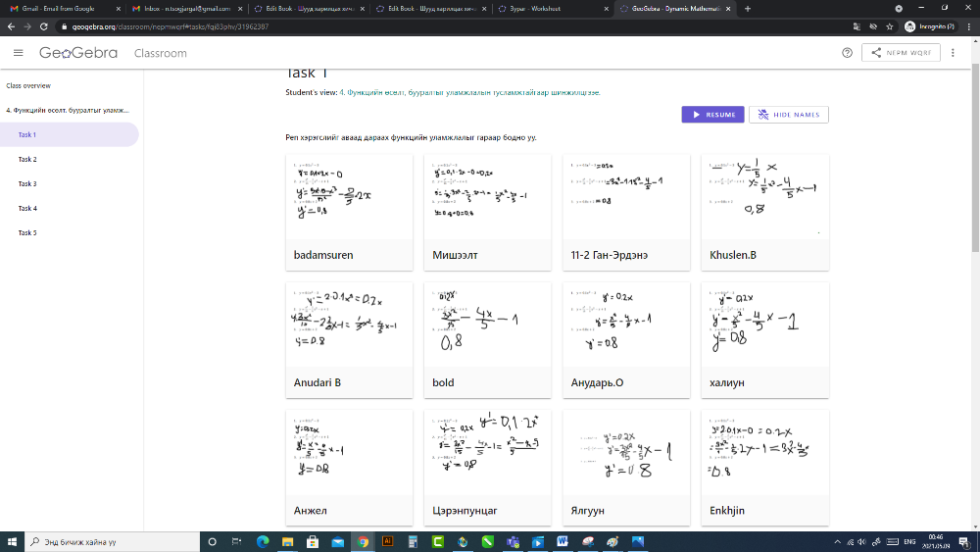
Task: Open a new browser tab
Action: pos(748,9)
